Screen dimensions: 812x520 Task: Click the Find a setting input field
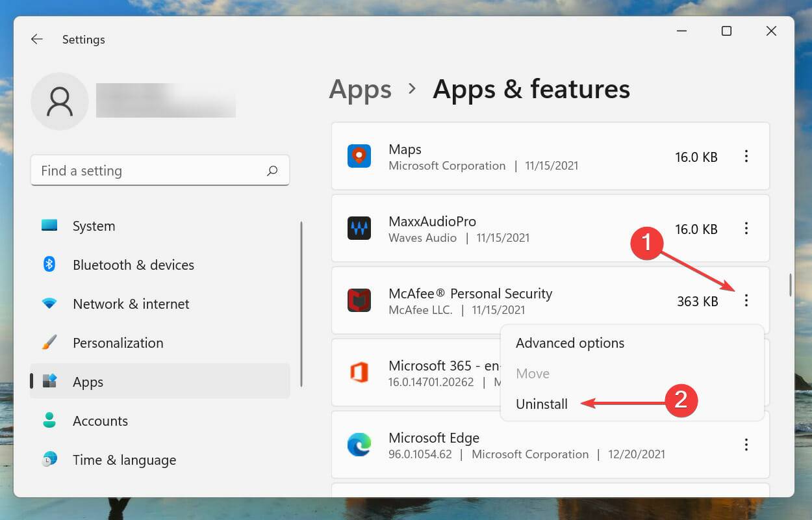[130, 170]
